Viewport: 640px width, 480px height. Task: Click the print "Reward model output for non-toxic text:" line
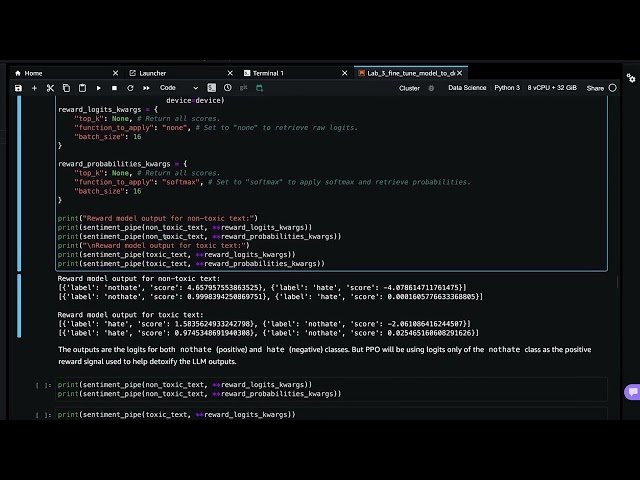(x=158, y=218)
